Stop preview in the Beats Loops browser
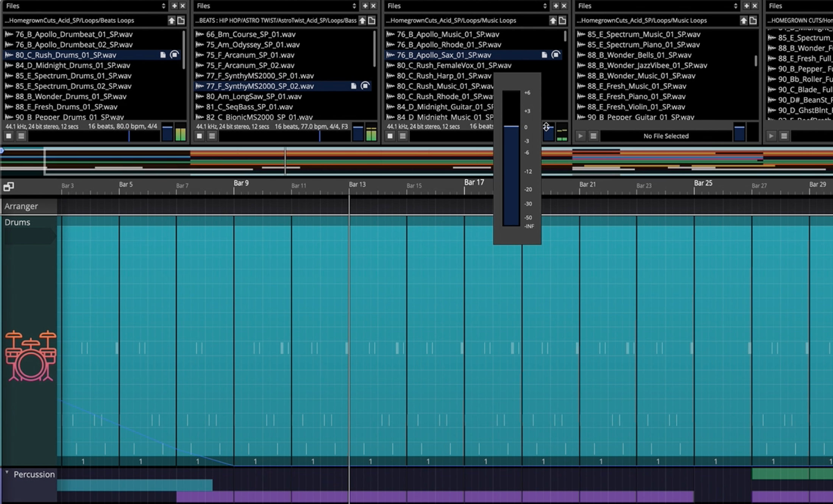The width and height of the screenshot is (833, 504). tap(9, 136)
